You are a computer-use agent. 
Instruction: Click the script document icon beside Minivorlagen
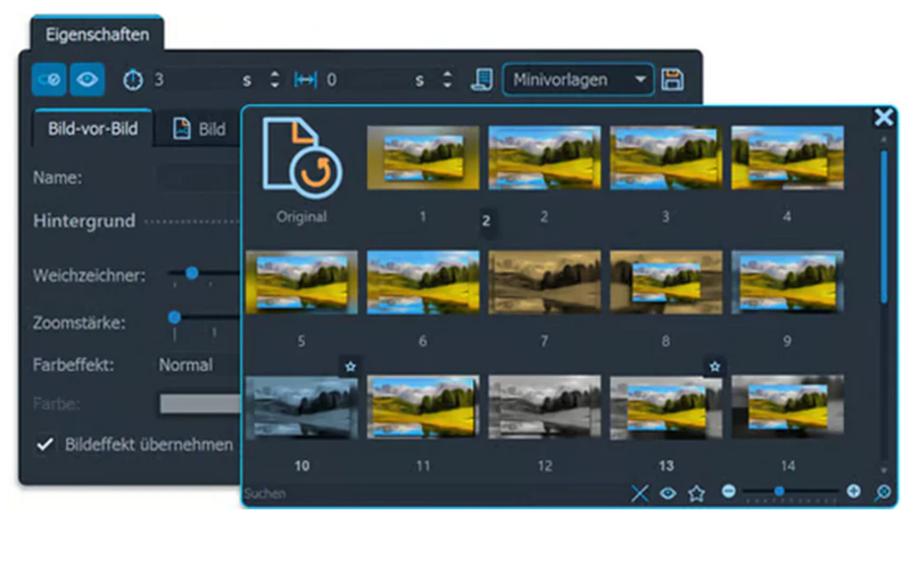482,80
